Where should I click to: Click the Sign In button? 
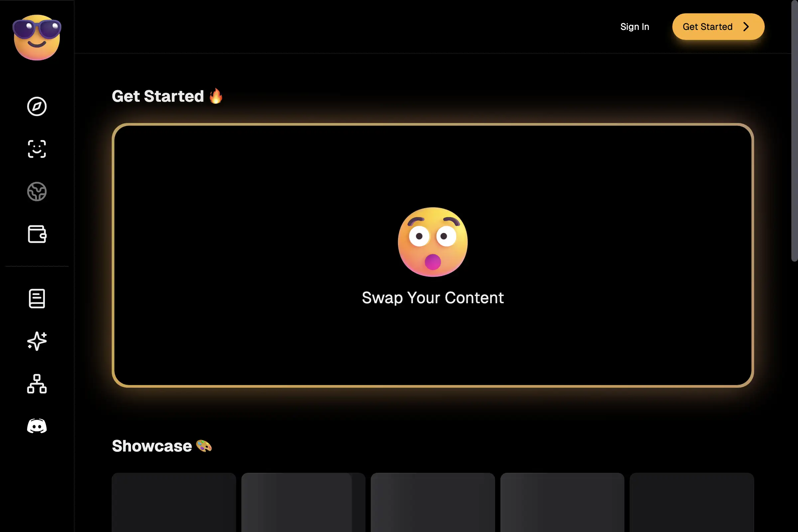point(635,27)
